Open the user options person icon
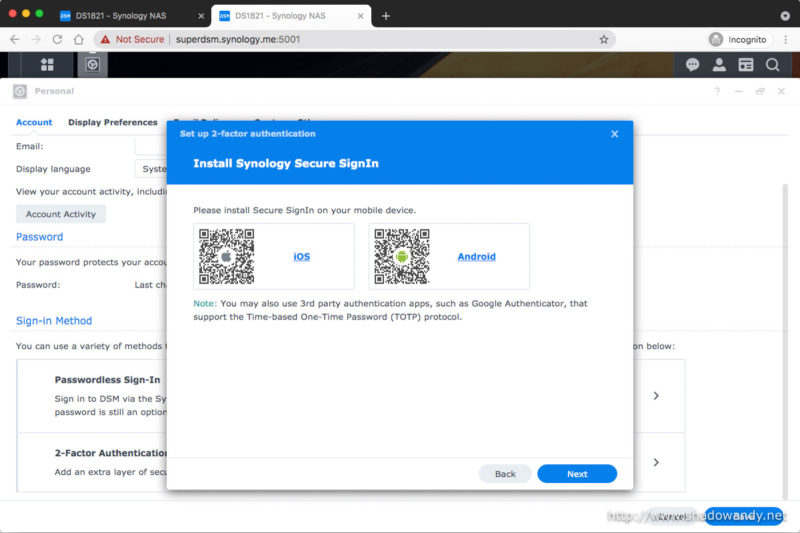Image resolution: width=800 pixels, height=533 pixels. [x=719, y=65]
